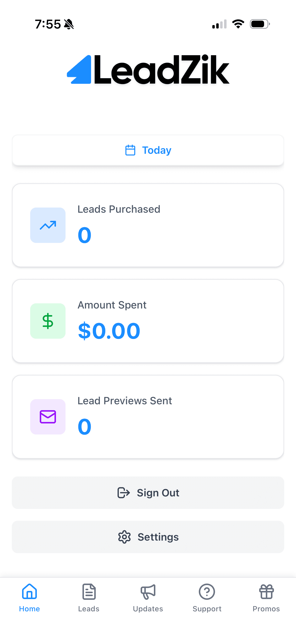
Task: Click the $0.00 Amount Spent value
Action: (109, 330)
